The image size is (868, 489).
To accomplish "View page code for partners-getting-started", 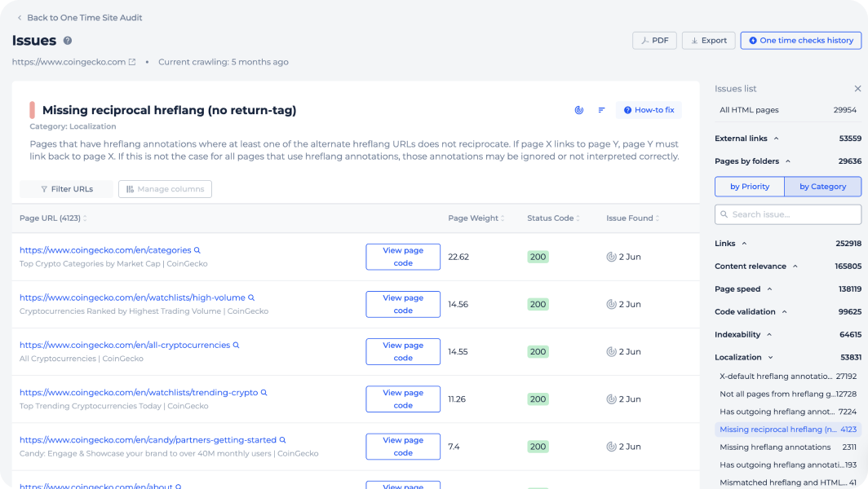I will [x=403, y=447].
